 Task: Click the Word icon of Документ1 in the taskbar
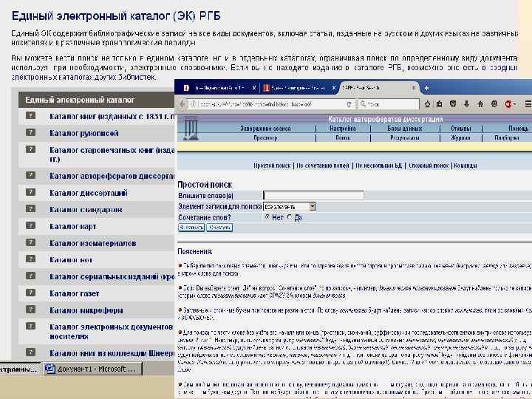(50, 369)
